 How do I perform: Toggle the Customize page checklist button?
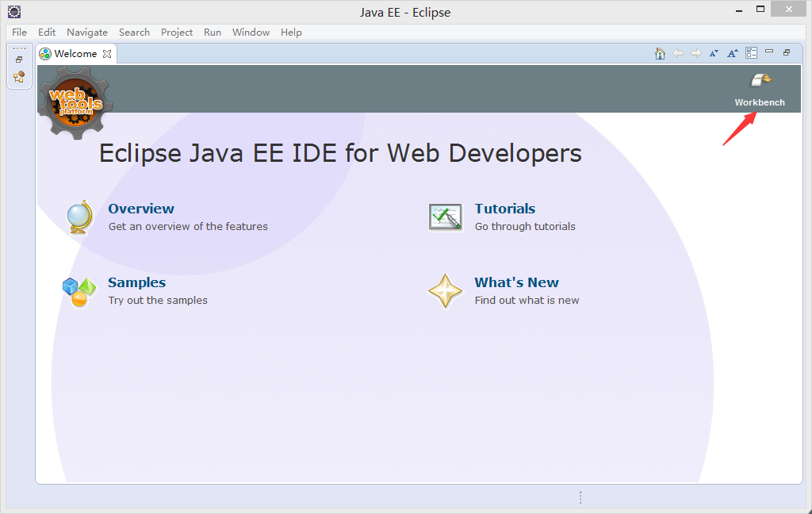[751, 53]
